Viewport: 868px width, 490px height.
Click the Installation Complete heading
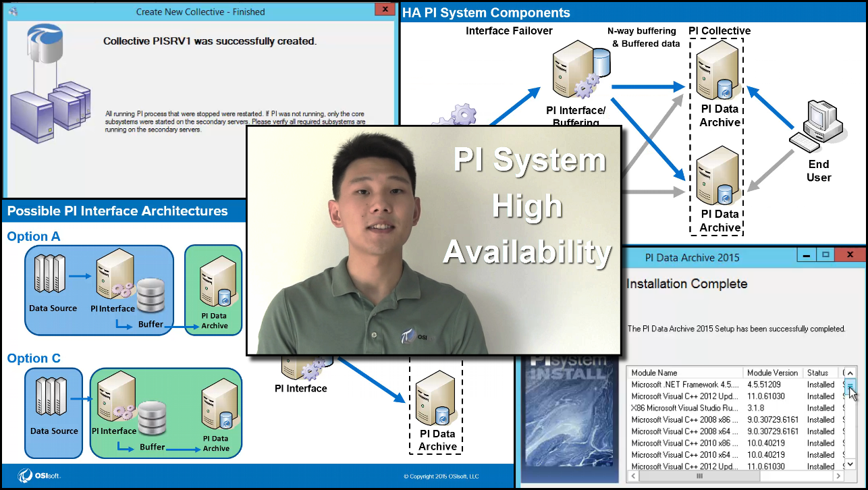tap(687, 284)
